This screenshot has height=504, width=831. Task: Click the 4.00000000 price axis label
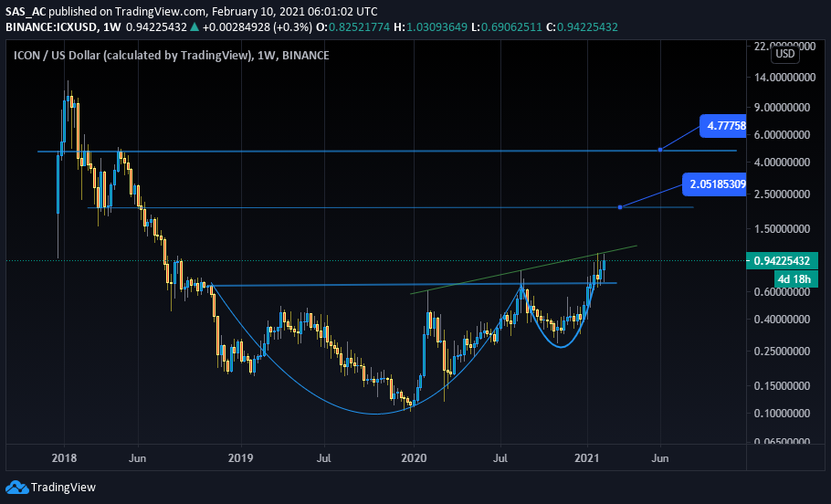tap(782, 163)
